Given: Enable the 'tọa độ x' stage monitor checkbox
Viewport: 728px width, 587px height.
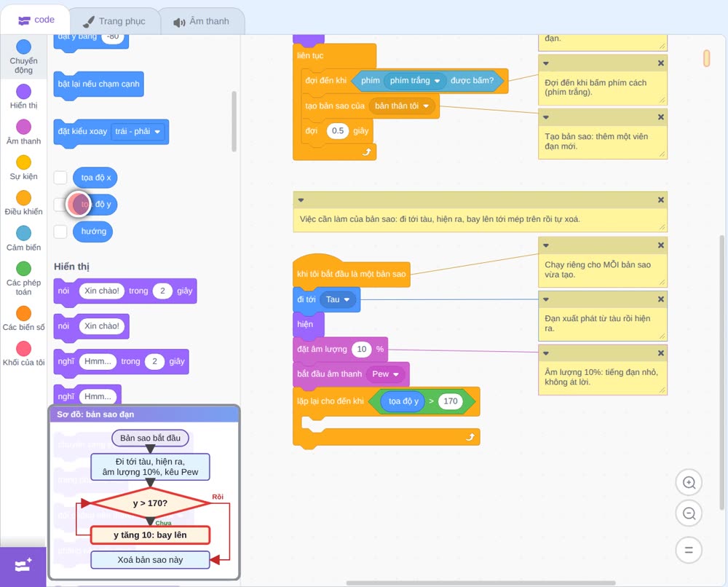Looking at the screenshot, I should 60,178.
